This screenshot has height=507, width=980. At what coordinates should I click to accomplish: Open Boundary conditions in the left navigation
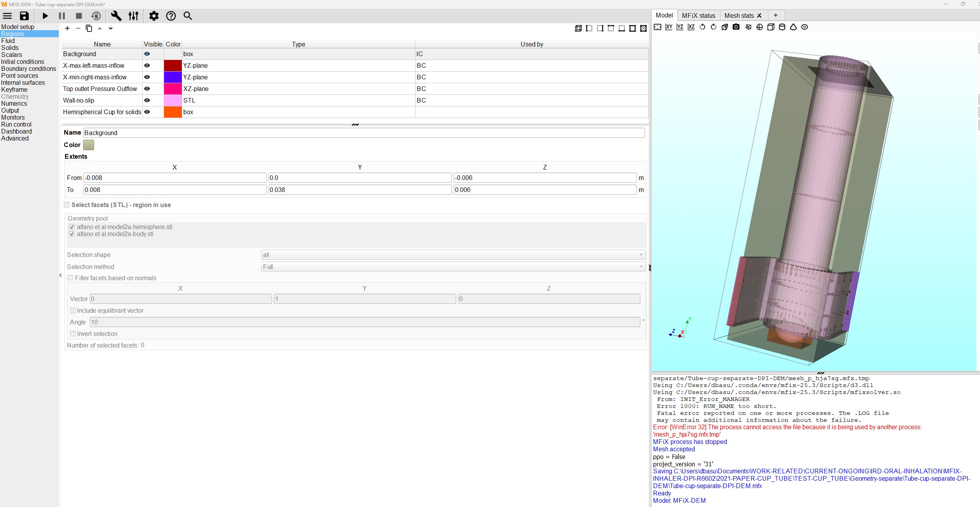pos(29,69)
